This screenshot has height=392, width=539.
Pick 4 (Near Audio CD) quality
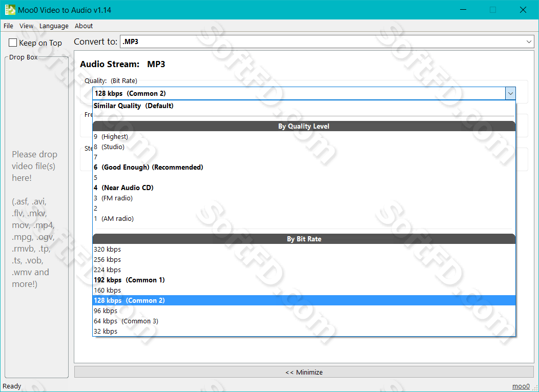pyautogui.click(x=304, y=188)
